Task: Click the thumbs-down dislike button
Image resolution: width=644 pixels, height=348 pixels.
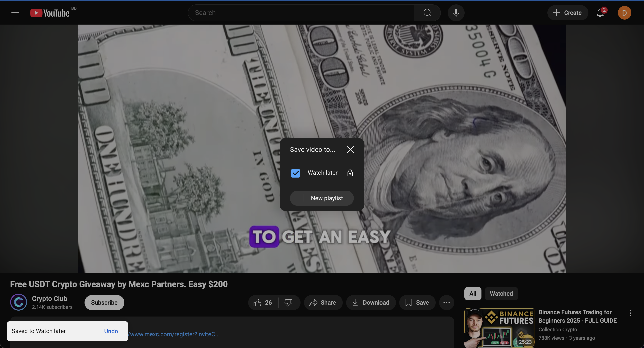Action: [x=288, y=303]
